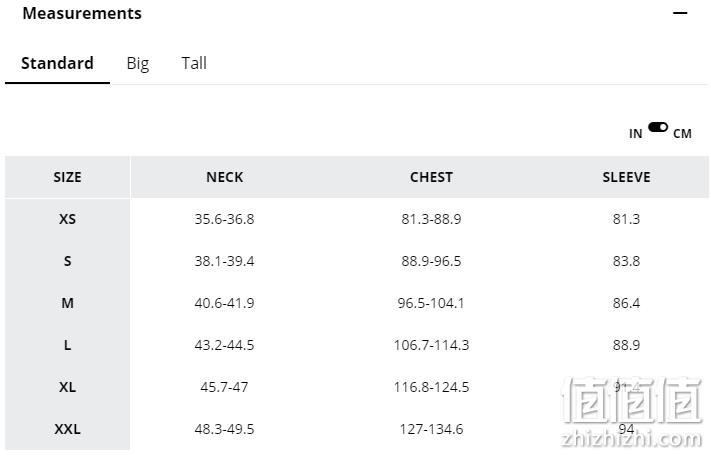
Task: Click the SLEEVE column header
Action: pyautogui.click(x=626, y=177)
